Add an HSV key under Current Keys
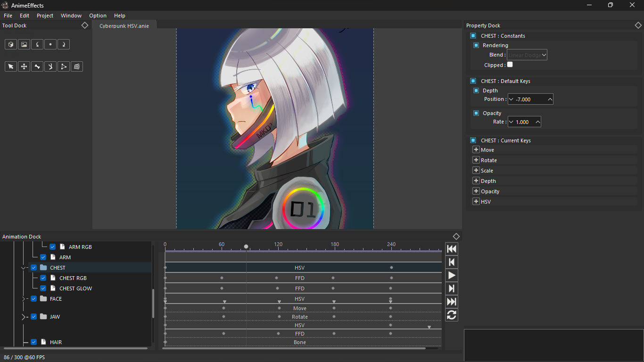This screenshot has height=362, width=644. [476, 202]
